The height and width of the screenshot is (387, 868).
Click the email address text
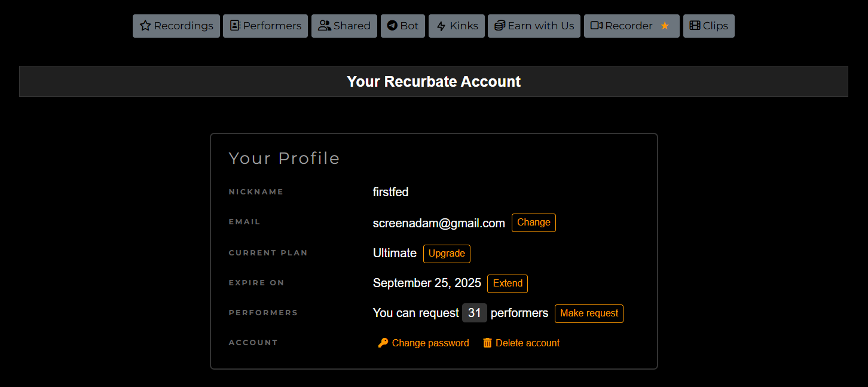[439, 223]
